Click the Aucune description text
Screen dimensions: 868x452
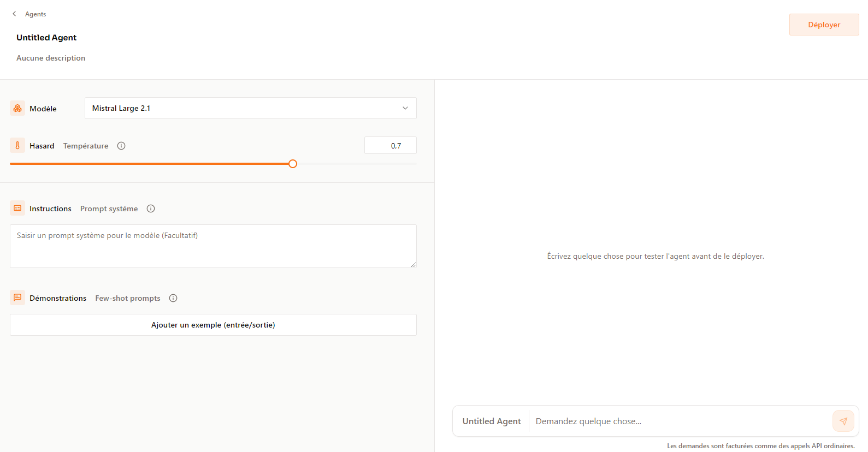tap(51, 58)
